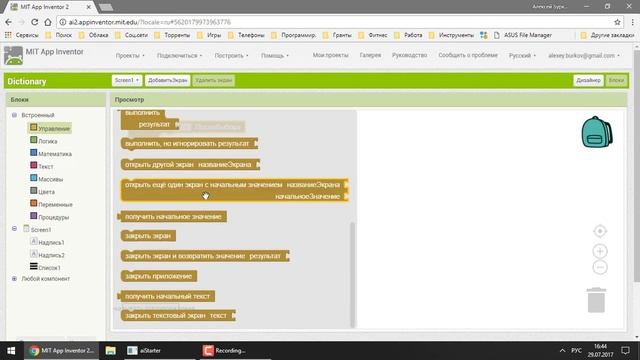
Task: Select the MIT App Inventor 2 tab
Action: click(x=51, y=7)
